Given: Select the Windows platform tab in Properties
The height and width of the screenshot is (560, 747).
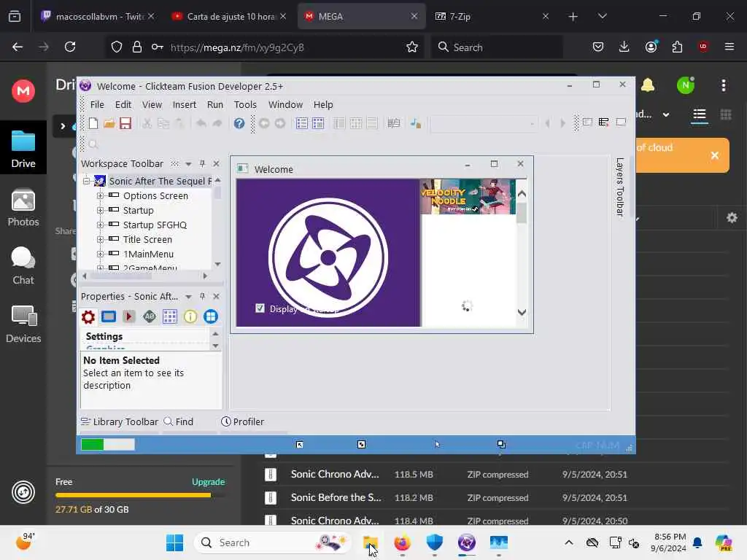Looking at the screenshot, I should tap(211, 316).
